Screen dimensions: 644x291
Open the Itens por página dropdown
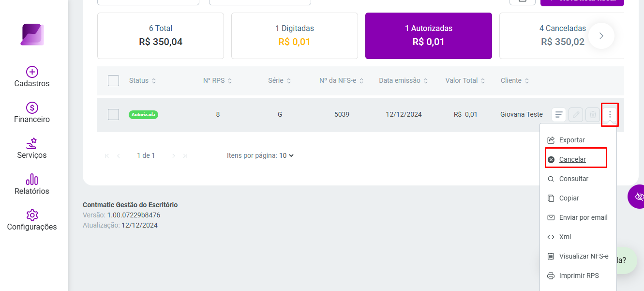coord(286,155)
